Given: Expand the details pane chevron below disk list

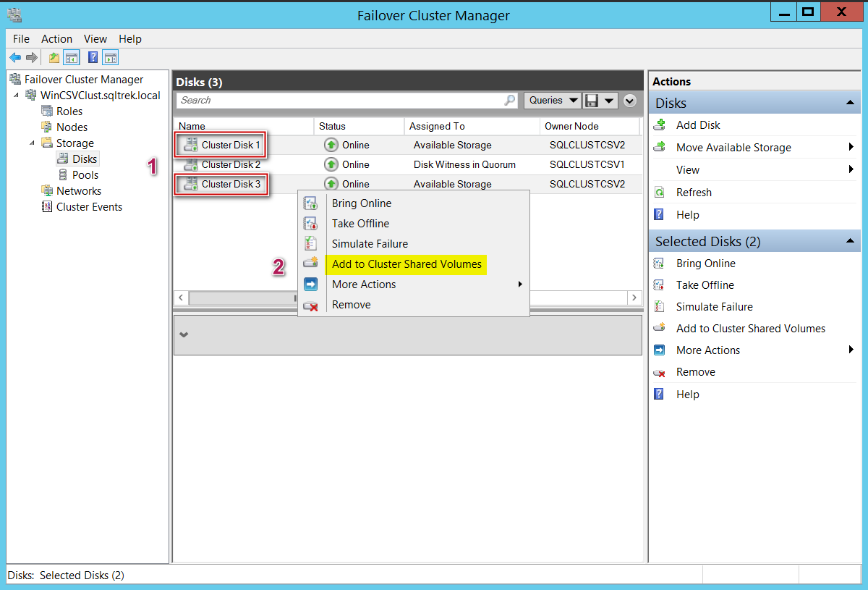Looking at the screenshot, I should 183,334.
